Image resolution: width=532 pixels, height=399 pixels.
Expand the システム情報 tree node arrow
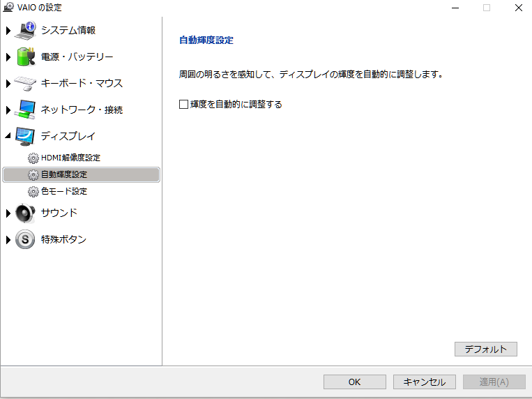point(8,31)
